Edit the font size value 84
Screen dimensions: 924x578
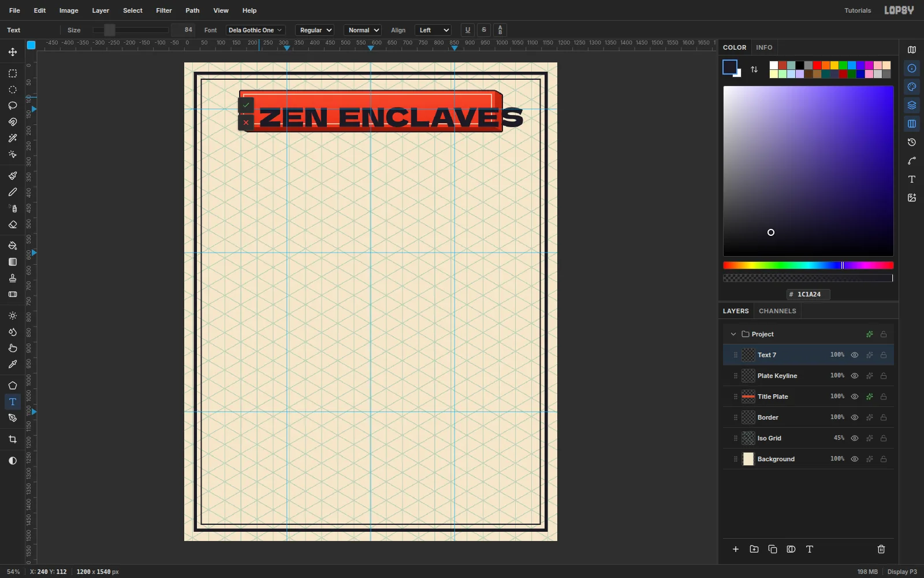click(184, 30)
